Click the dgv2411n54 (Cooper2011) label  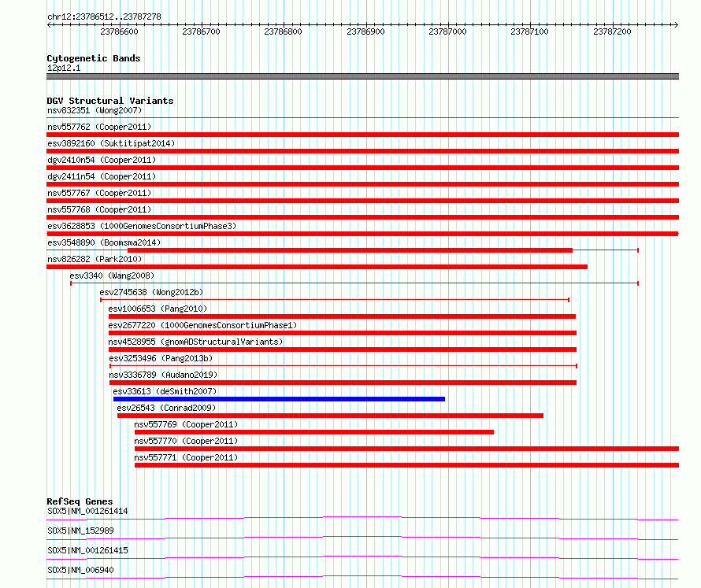(x=102, y=176)
